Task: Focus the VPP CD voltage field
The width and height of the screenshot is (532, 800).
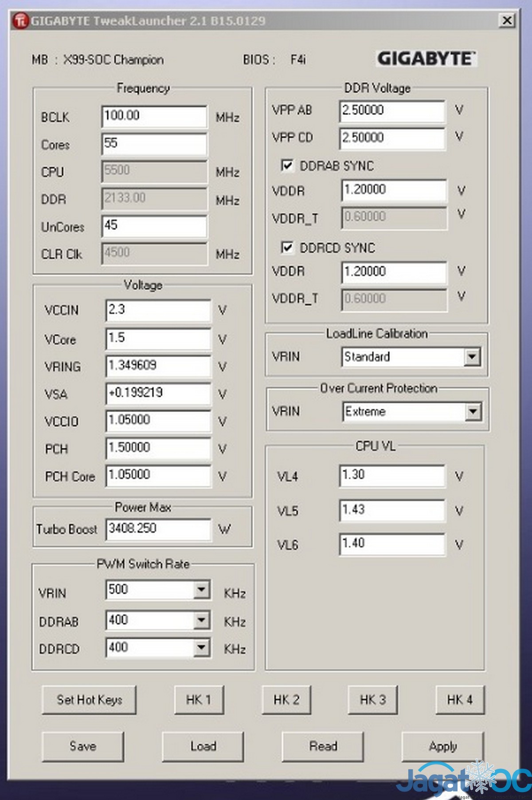Action: coord(392,138)
